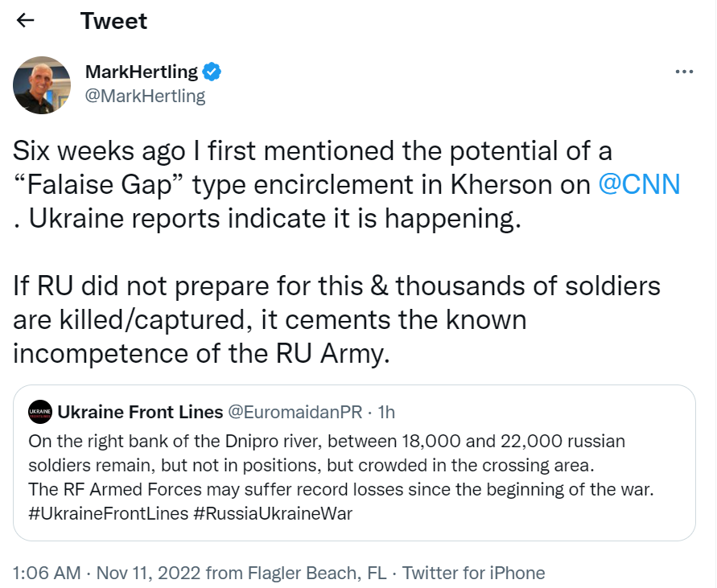Click the quoted tweet's 1h timestamp

tap(385, 412)
